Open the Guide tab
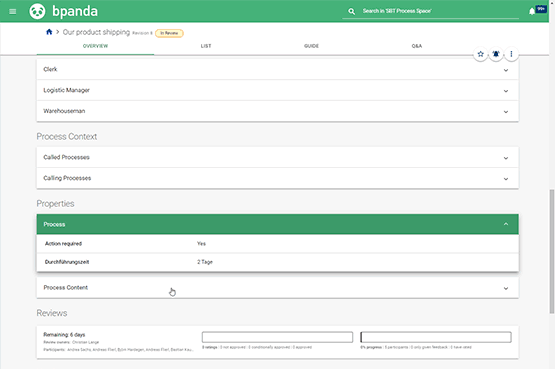This screenshot has height=369, width=555. pyautogui.click(x=311, y=46)
